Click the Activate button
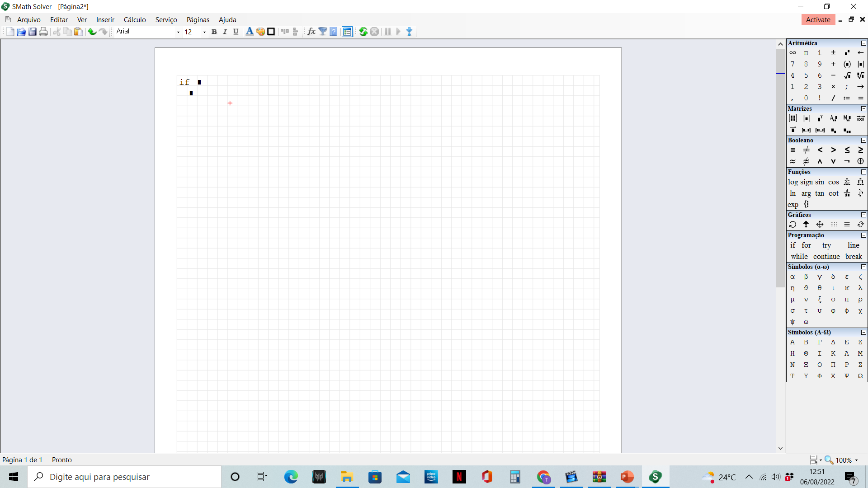Viewport: 868px width, 488px height. [818, 20]
